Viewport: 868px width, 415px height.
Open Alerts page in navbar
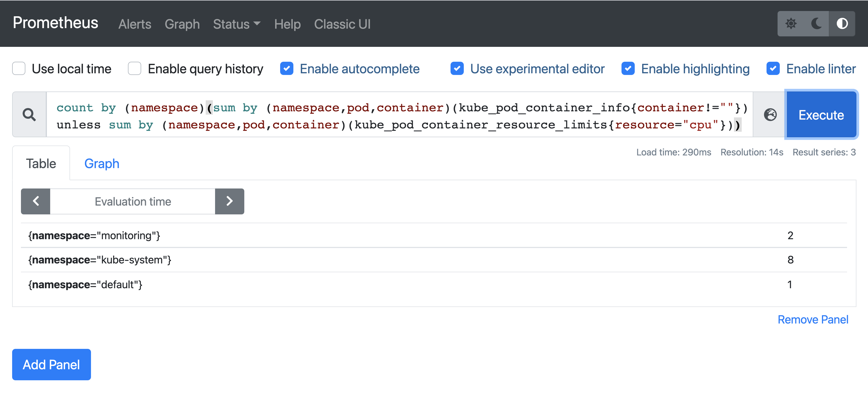(135, 24)
